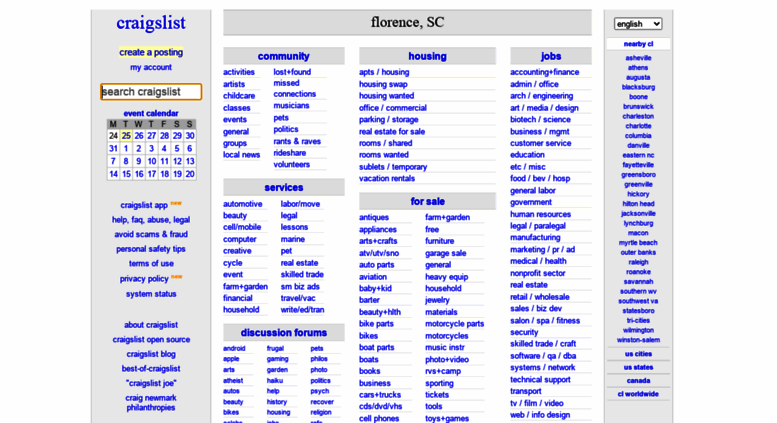Open the jobs section header
The width and height of the screenshot is (777, 423).
pos(551,56)
